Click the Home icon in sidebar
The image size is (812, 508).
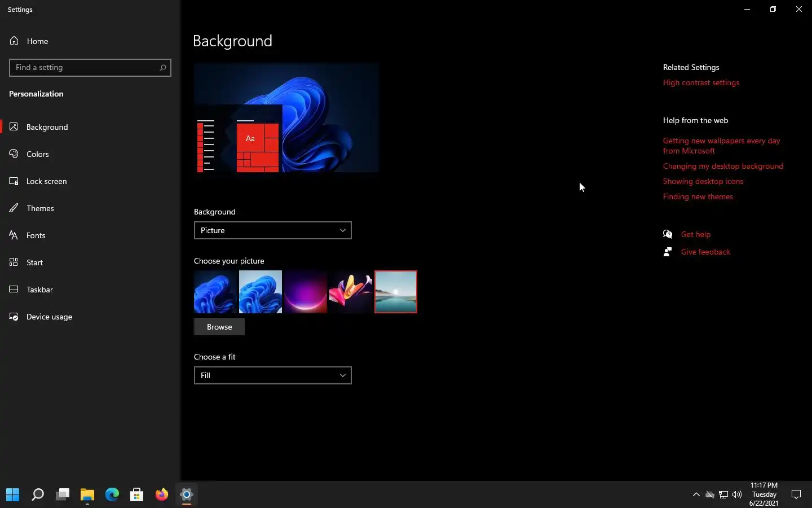tap(14, 41)
